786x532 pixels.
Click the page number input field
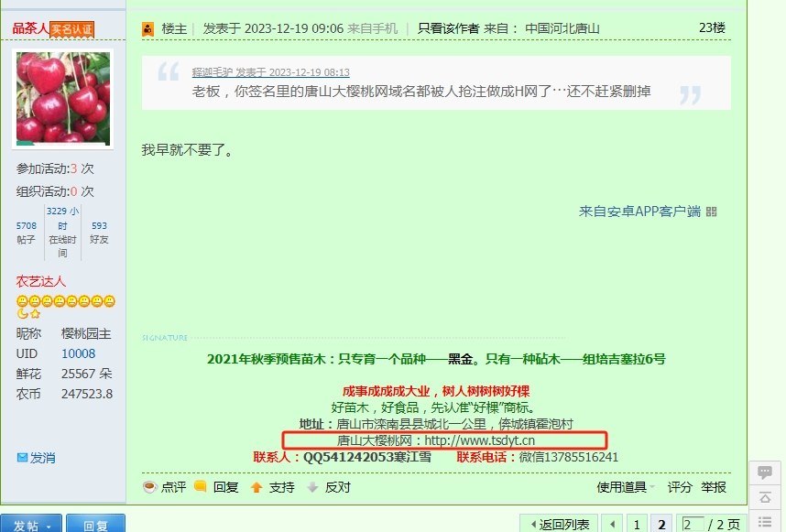pos(693,525)
